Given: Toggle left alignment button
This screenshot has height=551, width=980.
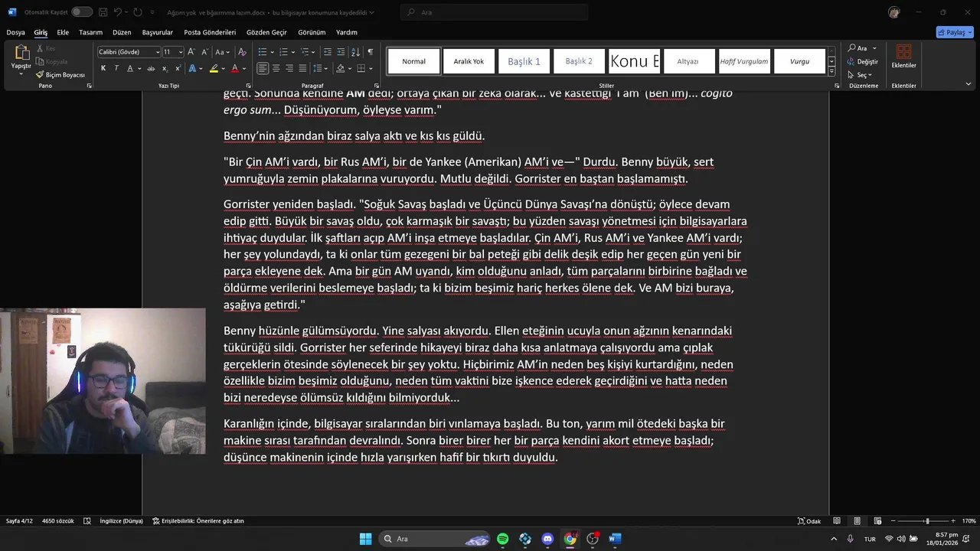Looking at the screenshot, I should tap(263, 68).
